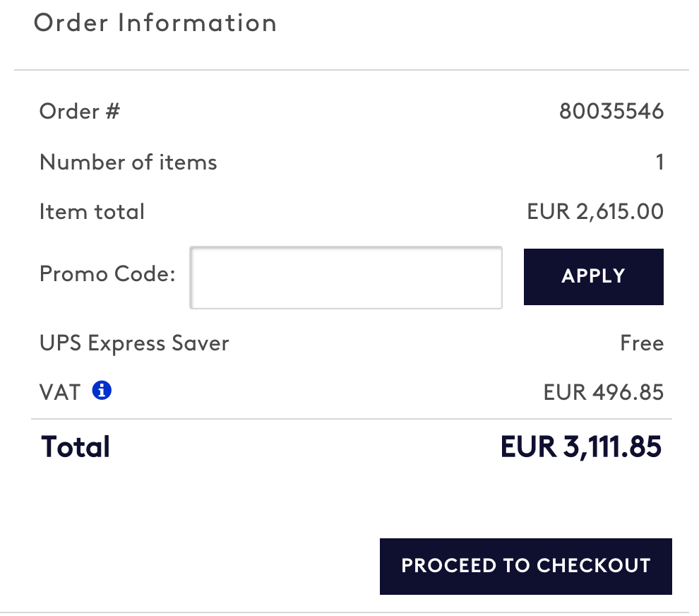
Task: Click the bold Total label
Action: coord(76,447)
